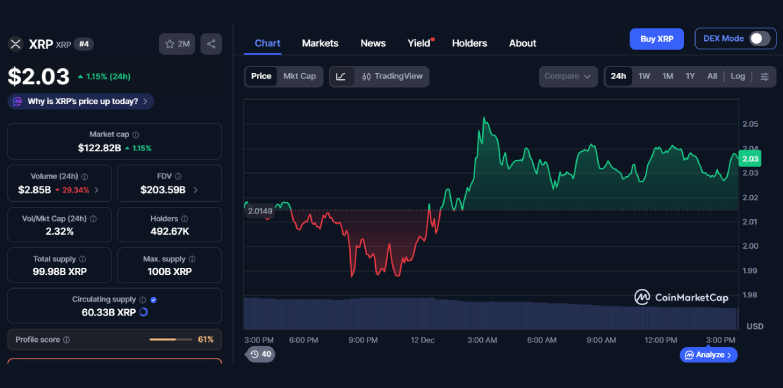Open the News tab
Image resolution: width=783 pixels, height=388 pixels.
coord(373,43)
